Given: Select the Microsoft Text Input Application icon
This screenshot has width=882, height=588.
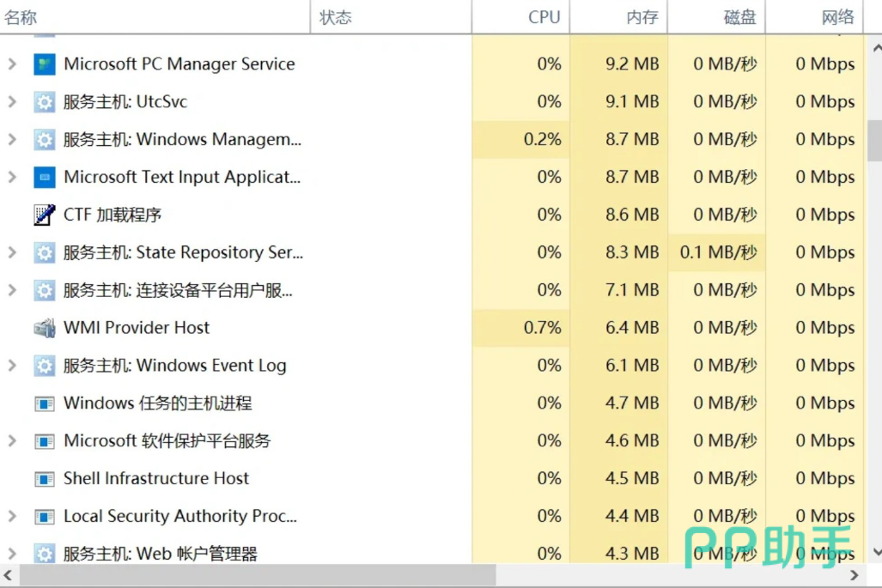Looking at the screenshot, I should 45,177.
